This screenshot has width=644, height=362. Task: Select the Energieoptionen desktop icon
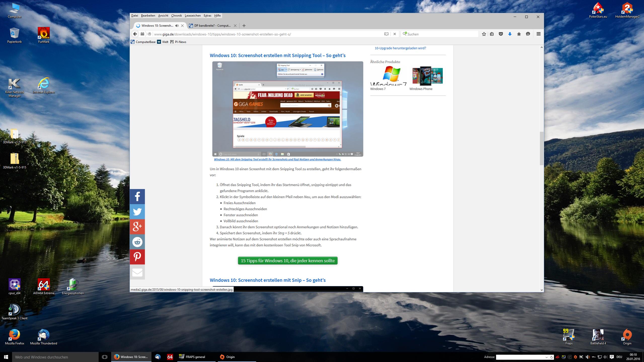coord(73,287)
